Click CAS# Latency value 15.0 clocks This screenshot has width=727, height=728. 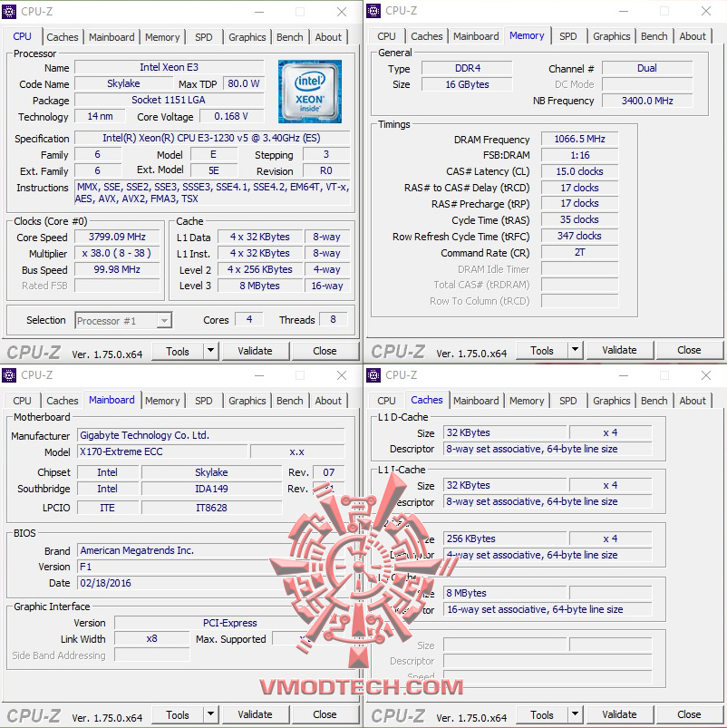[579, 171]
